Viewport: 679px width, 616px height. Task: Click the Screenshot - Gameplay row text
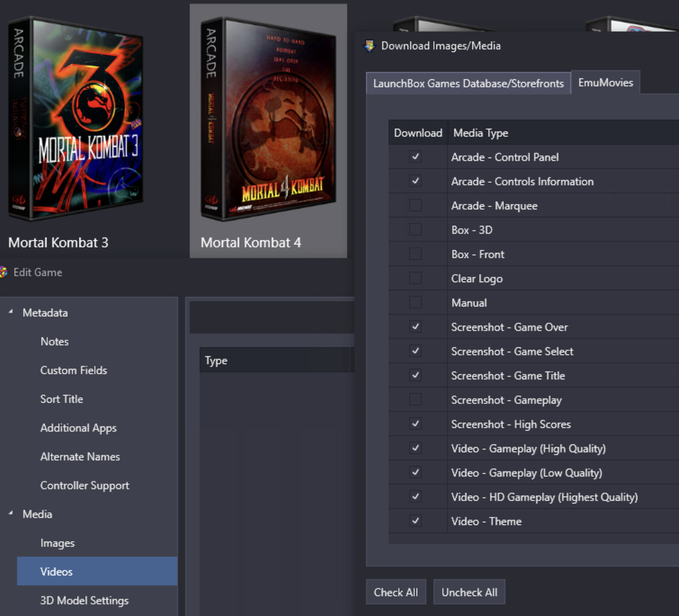point(506,400)
